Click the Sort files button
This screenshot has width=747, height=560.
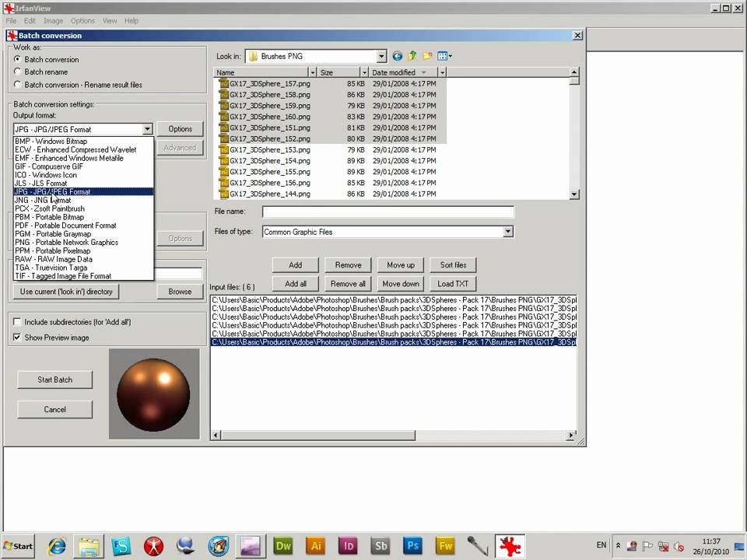tap(453, 264)
